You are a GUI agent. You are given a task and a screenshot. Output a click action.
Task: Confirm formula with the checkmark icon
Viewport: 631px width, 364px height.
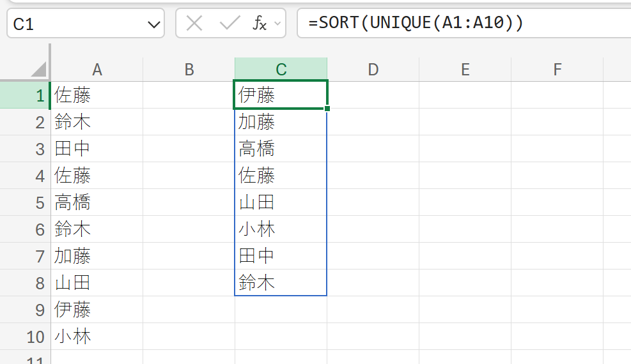click(230, 23)
